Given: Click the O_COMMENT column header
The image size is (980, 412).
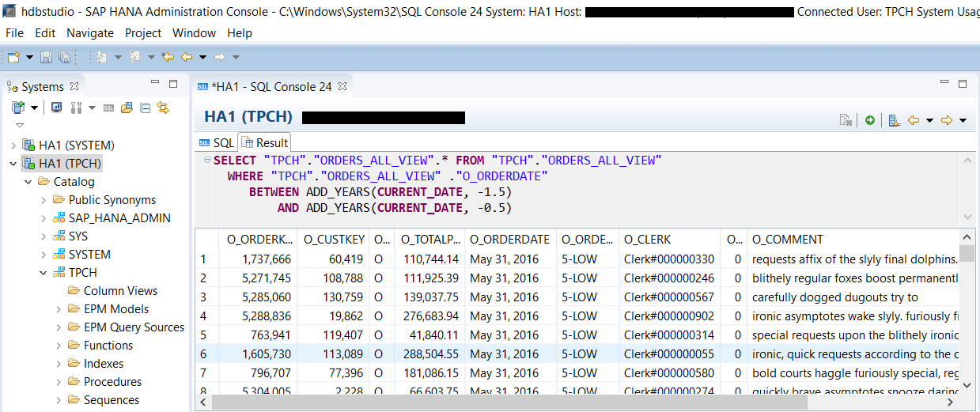Looking at the screenshot, I should pyautogui.click(x=853, y=239).
